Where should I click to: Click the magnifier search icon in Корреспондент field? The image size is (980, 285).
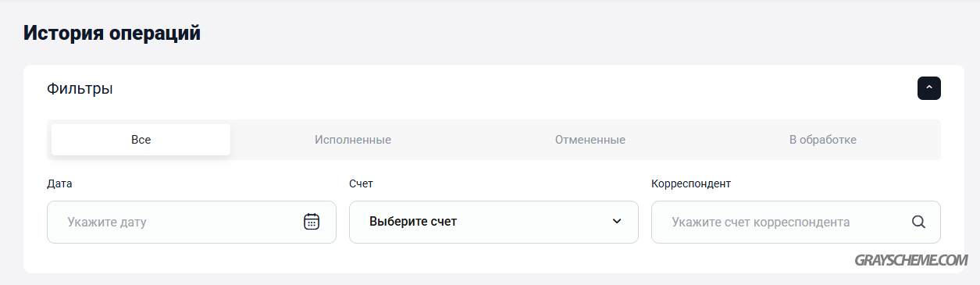click(x=918, y=222)
